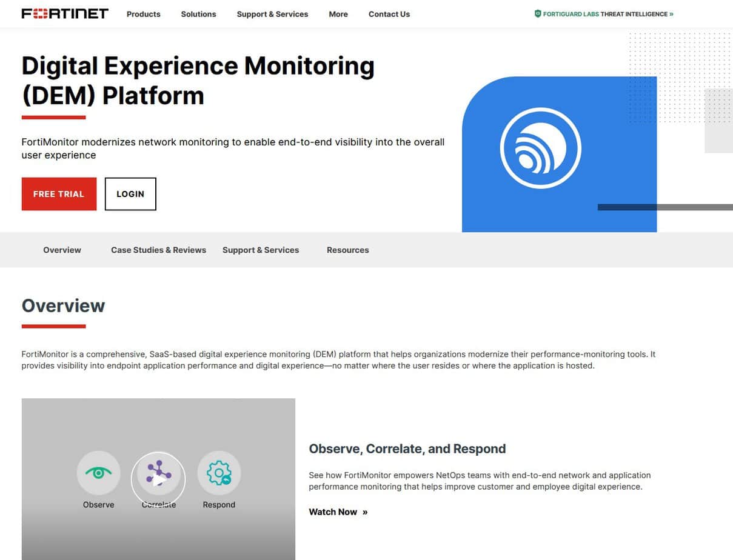
Task: Click the Fortinet logo
Action: point(65,13)
